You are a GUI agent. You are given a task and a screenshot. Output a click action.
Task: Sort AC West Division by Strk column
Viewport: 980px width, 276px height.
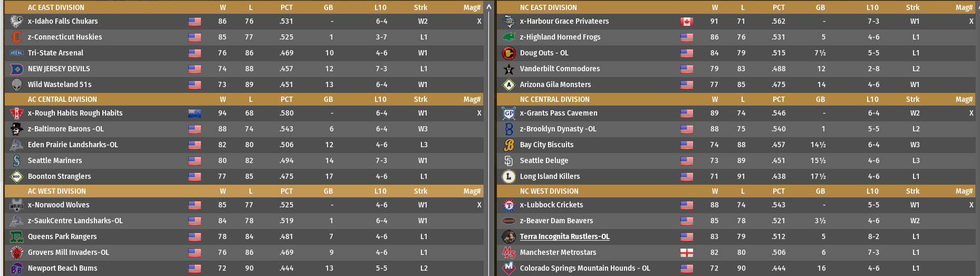pyautogui.click(x=420, y=191)
